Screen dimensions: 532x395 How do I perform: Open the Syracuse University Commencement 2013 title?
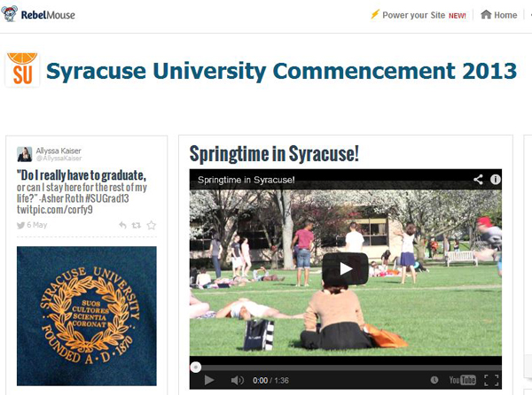pyautogui.click(x=281, y=71)
